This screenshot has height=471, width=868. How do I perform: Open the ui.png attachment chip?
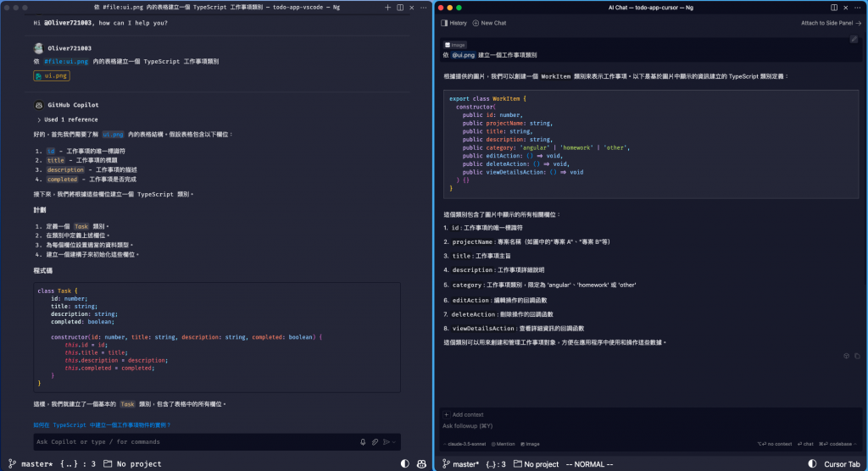click(52, 76)
